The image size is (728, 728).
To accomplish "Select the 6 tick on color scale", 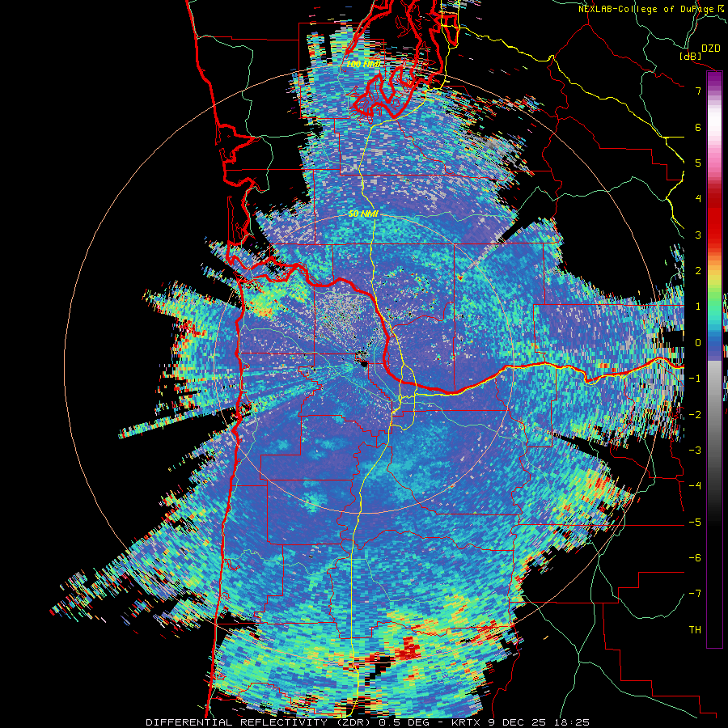I will pos(698,127).
